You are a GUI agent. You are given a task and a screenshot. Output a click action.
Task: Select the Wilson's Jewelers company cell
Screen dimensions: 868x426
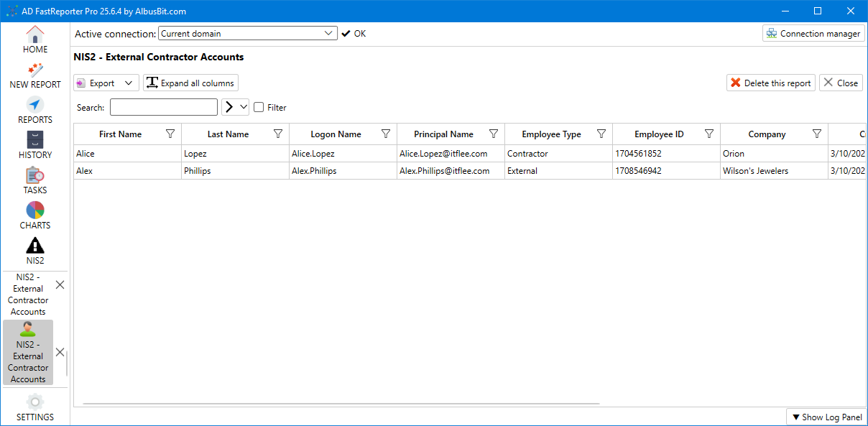[774, 171]
